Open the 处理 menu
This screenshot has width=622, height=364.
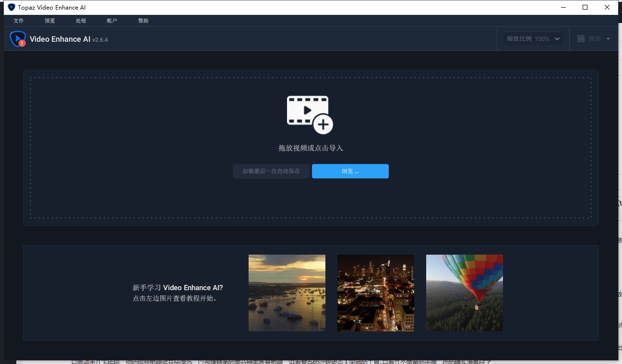(x=81, y=21)
